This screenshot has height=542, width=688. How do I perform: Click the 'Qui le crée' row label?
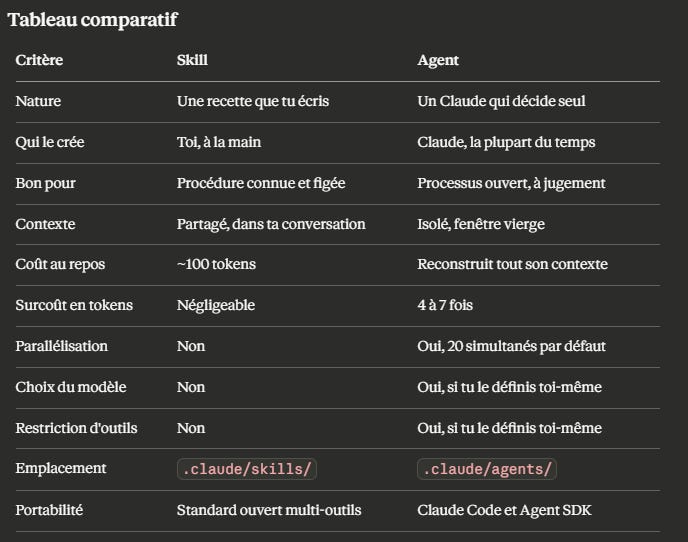point(50,142)
